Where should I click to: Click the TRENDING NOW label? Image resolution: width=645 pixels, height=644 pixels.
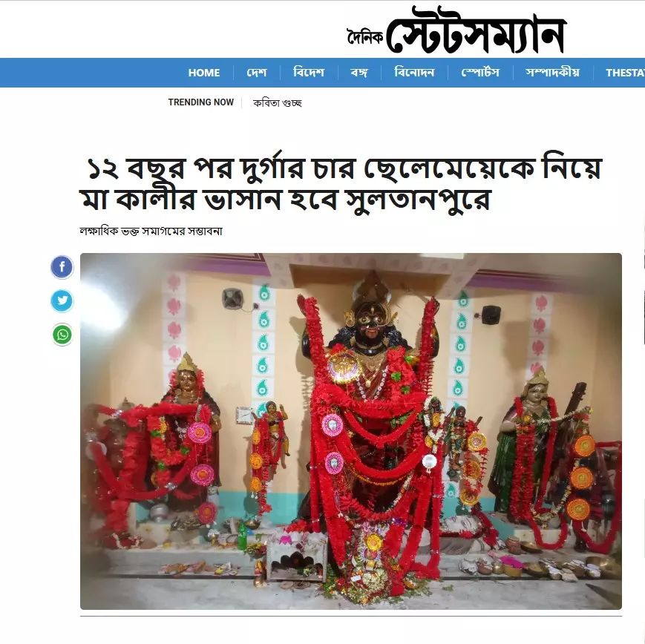(200, 102)
